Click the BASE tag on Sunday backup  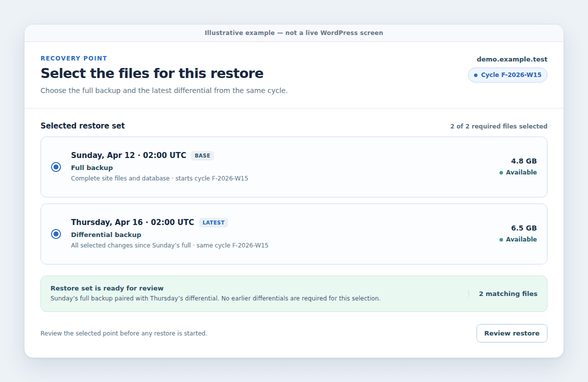click(202, 155)
